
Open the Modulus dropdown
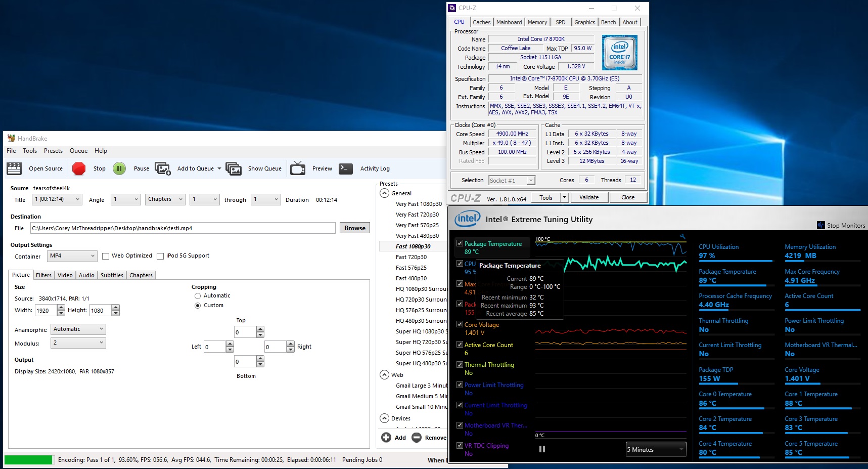78,343
